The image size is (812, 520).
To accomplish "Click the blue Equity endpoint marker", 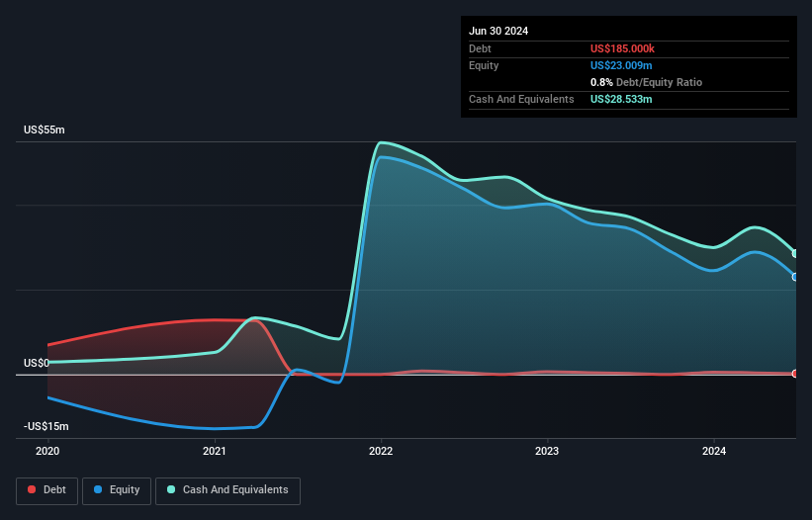I will click(x=795, y=277).
